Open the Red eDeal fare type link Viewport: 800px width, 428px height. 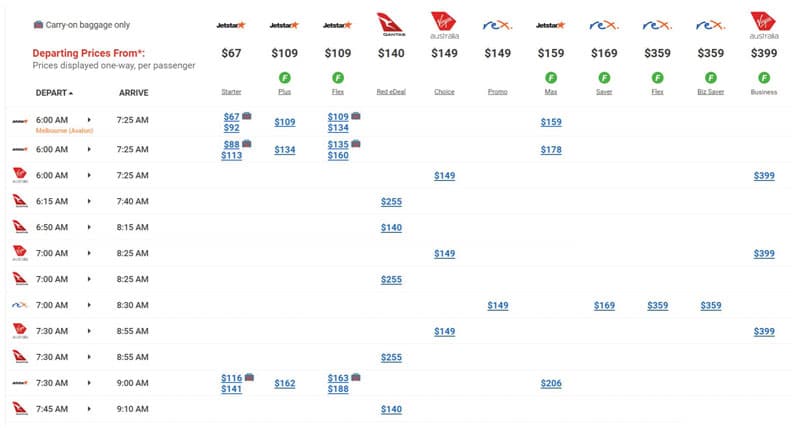(x=391, y=92)
